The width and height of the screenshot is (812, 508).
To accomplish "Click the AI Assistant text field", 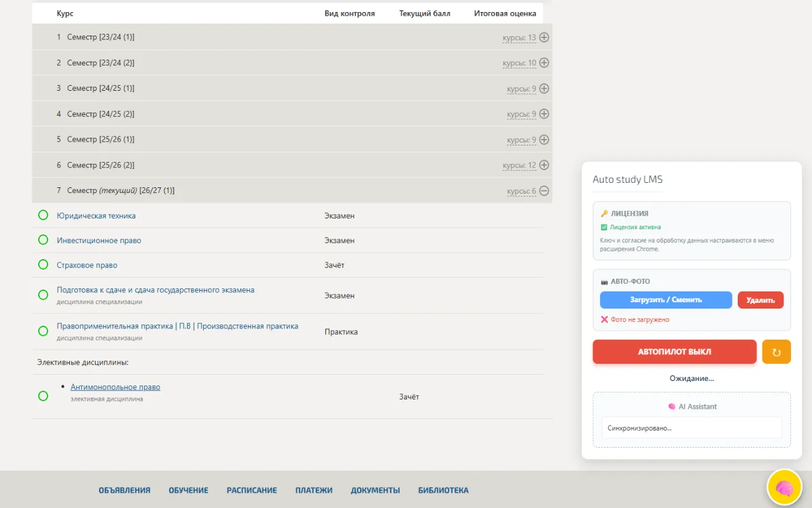I will click(692, 428).
